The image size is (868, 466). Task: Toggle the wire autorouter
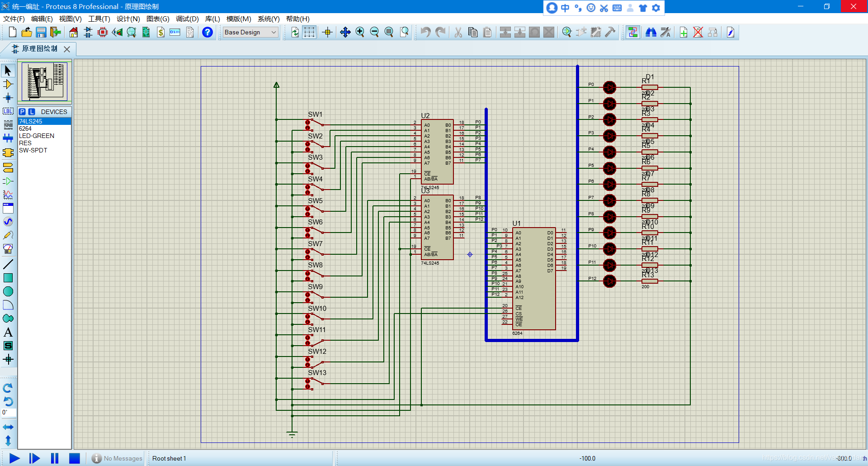[x=633, y=32]
